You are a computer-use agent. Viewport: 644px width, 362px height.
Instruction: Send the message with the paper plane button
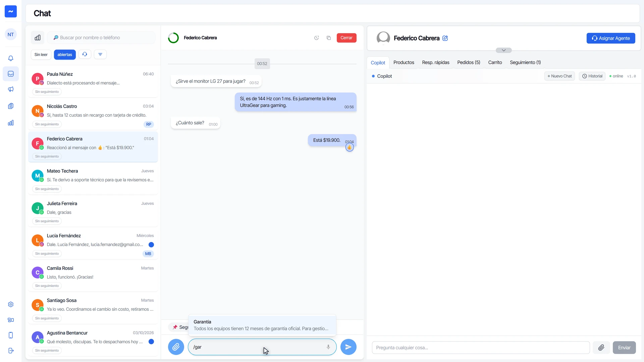[x=348, y=347]
